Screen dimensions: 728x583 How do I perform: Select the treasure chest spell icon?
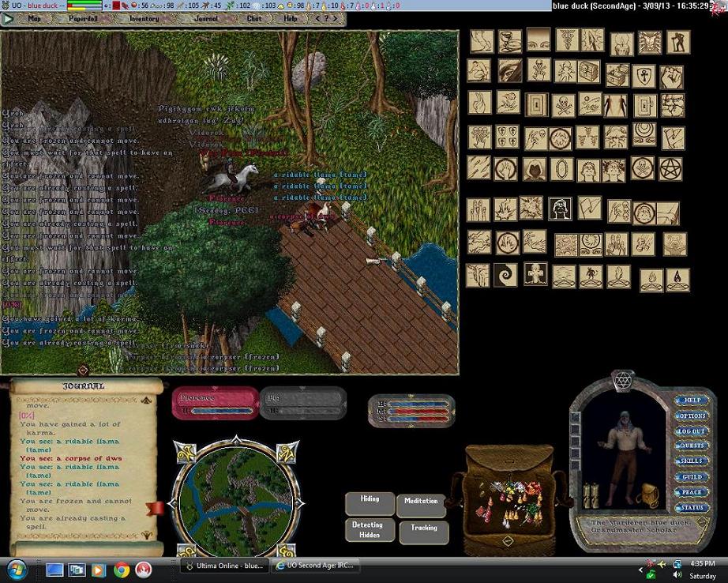coord(589,72)
